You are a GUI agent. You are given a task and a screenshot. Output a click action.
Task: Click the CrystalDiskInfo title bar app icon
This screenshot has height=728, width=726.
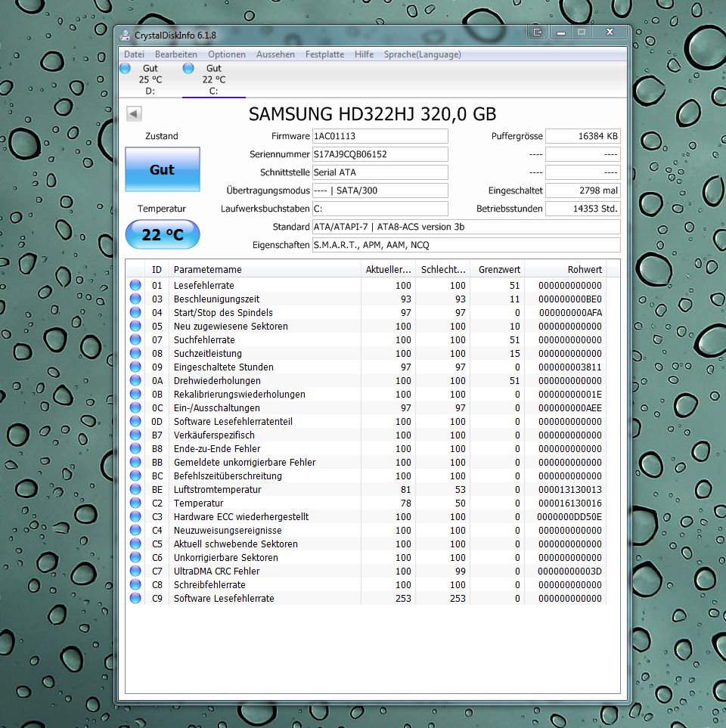pyautogui.click(x=125, y=36)
